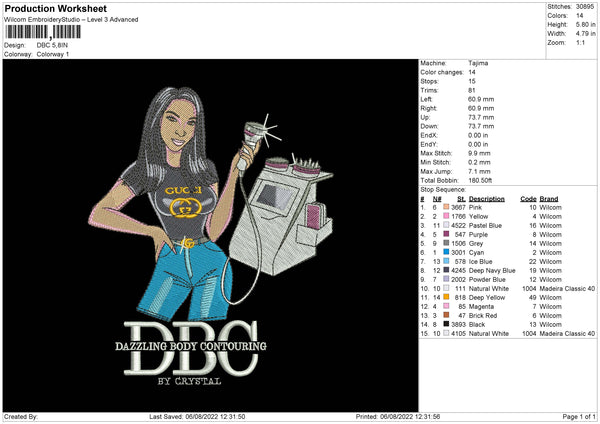
Task: Click the Stop Sequence heading
Action: pos(443,190)
